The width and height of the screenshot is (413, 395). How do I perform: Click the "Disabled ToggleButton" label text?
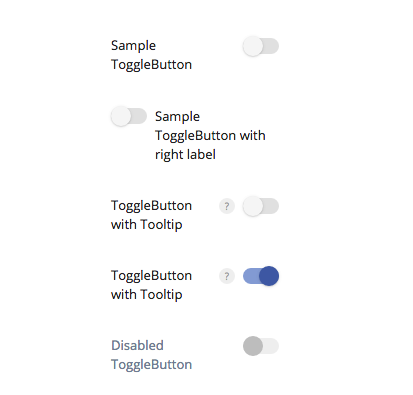click(x=151, y=355)
